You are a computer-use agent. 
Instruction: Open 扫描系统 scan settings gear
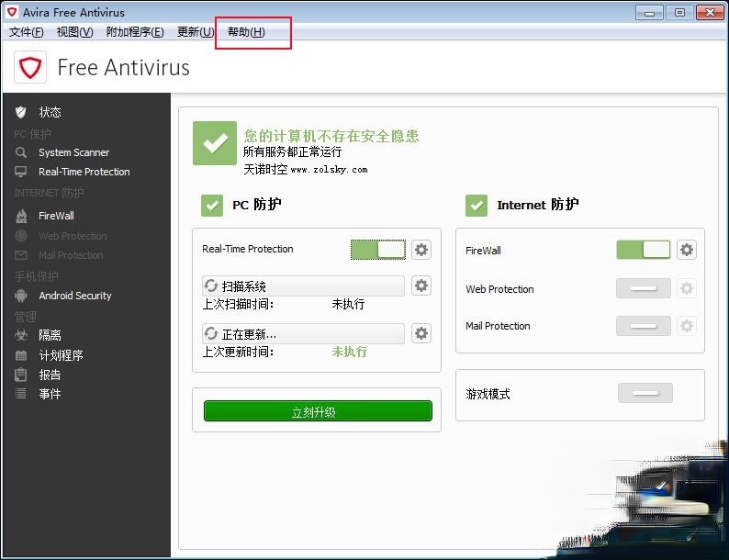[x=421, y=286]
